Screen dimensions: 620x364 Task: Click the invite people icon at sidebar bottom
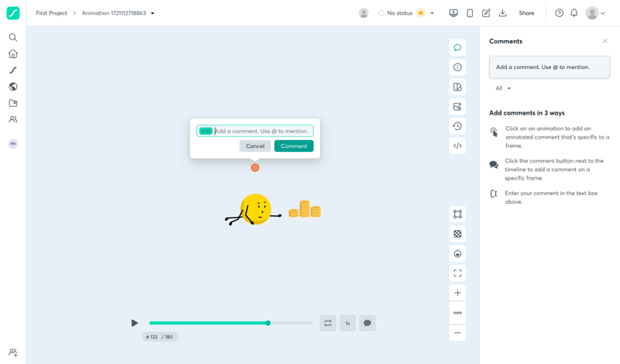click(x=13, y=352)
